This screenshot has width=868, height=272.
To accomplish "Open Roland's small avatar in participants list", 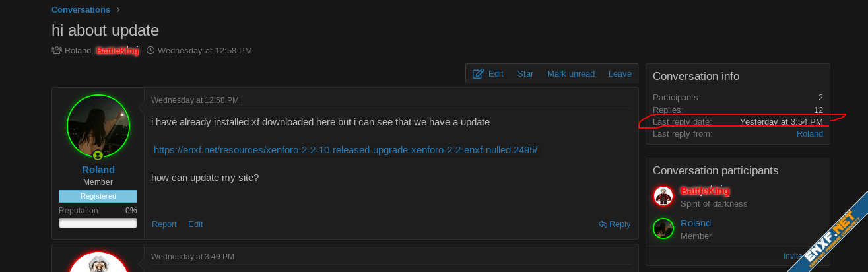I will (663, 228).
